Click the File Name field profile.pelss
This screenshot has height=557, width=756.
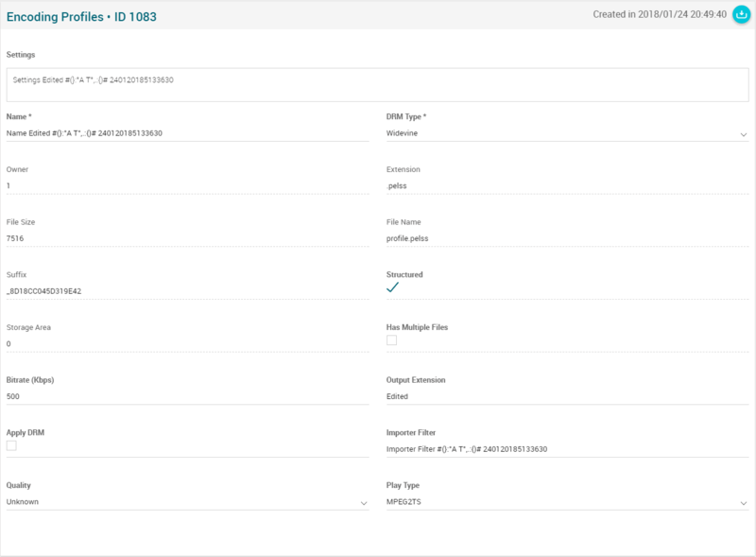[x=567, y=238]
